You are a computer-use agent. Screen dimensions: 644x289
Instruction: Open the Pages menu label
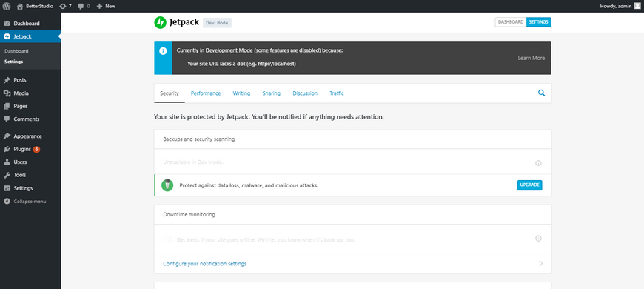(x=21, y=106)
